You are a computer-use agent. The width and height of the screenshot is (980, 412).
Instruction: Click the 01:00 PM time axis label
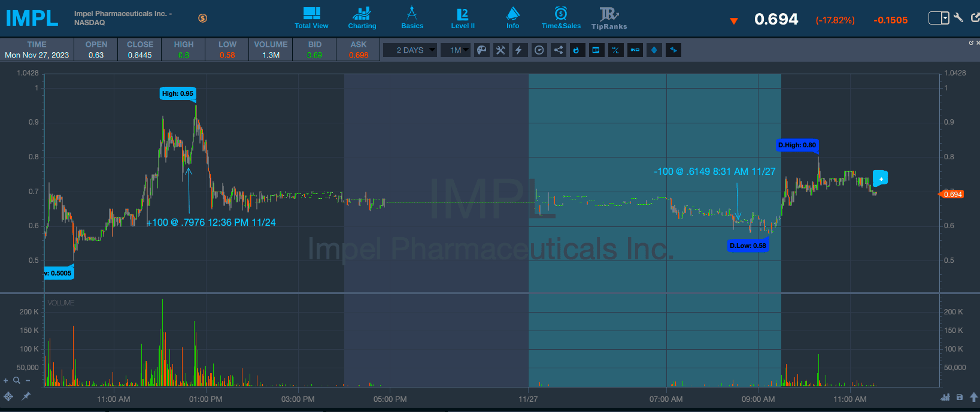pyautogui.click(x=205, y=399)
